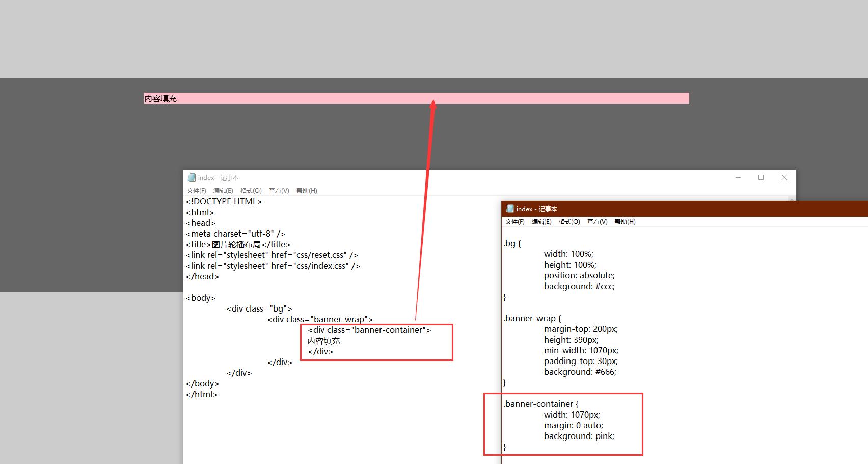Open 帮助(H) menu in the CSS Notepad window

pos(625,222)
